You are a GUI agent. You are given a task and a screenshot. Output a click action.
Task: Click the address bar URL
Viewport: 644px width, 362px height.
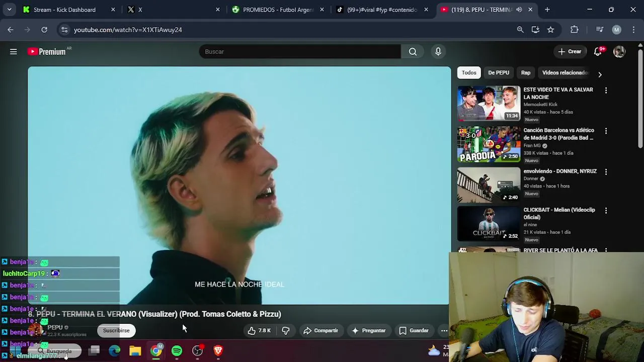coord(128,30)
